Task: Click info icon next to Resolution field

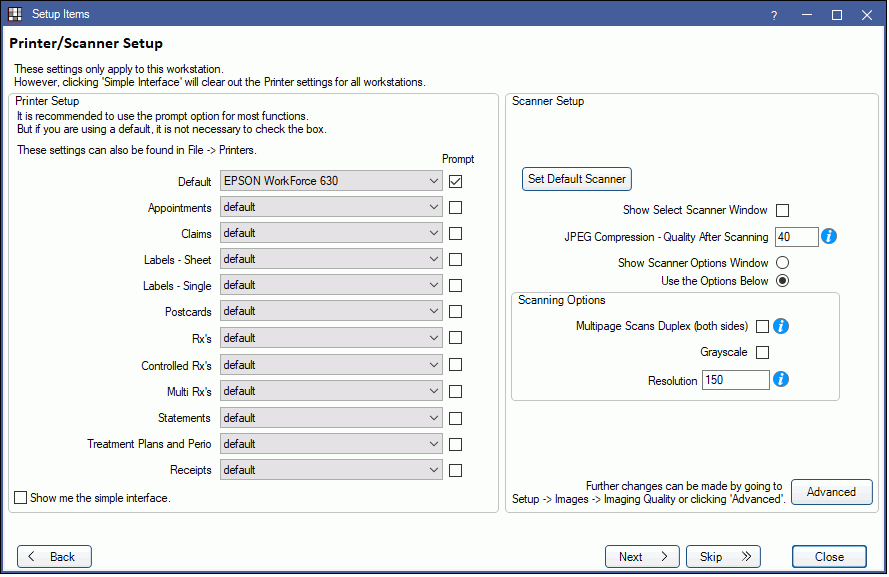Action: 782,380
